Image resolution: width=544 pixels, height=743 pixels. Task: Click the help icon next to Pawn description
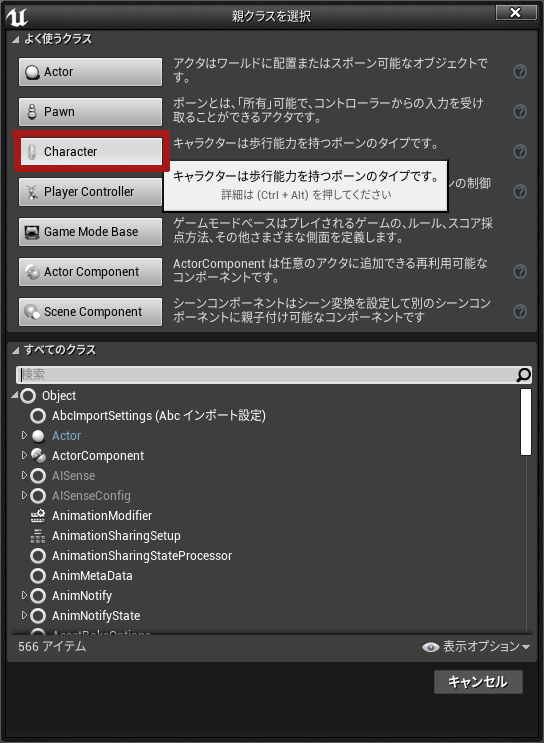(x=520, y=111)
